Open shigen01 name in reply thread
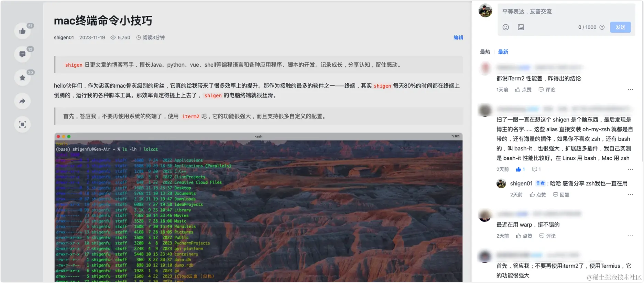The image size is (644, 283). (x=521, y=184)
